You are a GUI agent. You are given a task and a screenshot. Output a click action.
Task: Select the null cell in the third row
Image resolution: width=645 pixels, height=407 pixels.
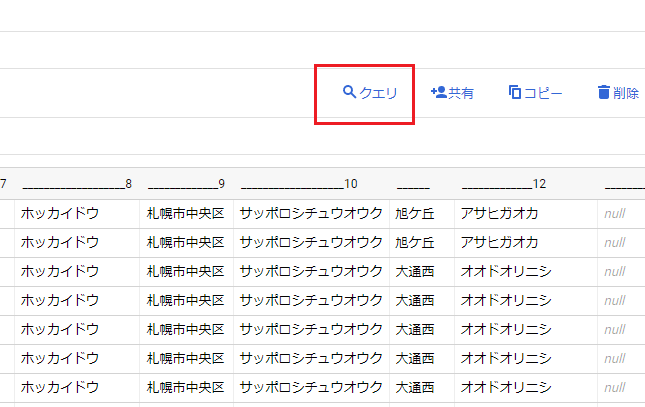point(615,271)
